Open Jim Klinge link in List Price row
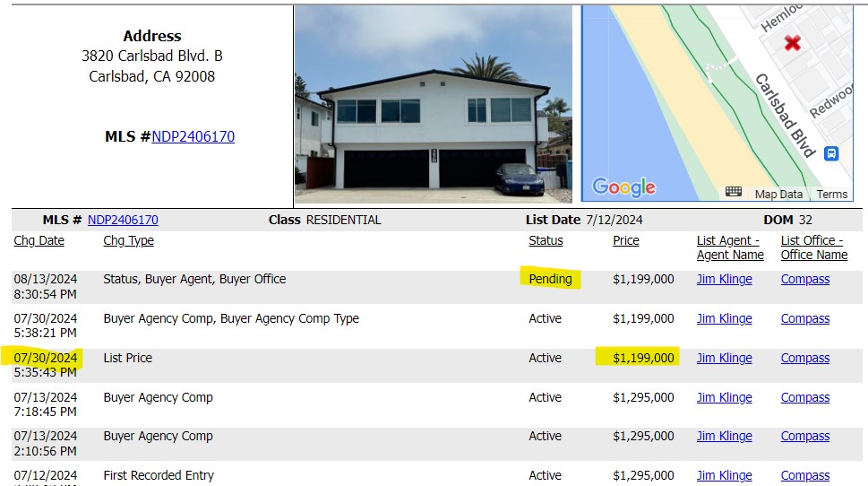This screenshot has width=868, height=486. [724, 358]
